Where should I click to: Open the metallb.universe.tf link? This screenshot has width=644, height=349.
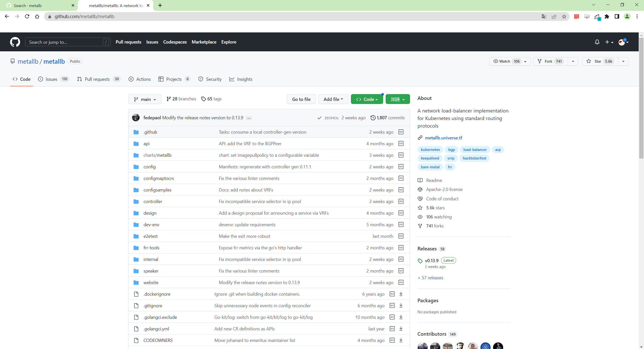pos(443,138)
